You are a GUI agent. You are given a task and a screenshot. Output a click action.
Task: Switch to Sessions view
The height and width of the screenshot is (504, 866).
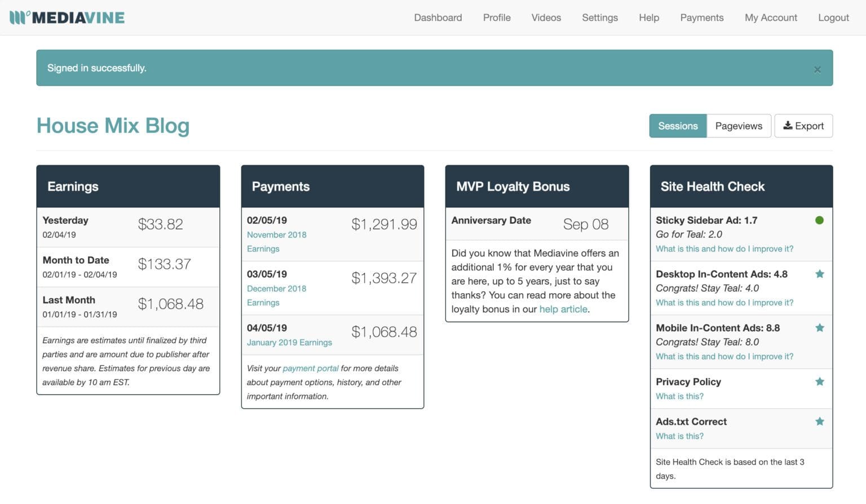pyautogui.click(x=677, y=126)
